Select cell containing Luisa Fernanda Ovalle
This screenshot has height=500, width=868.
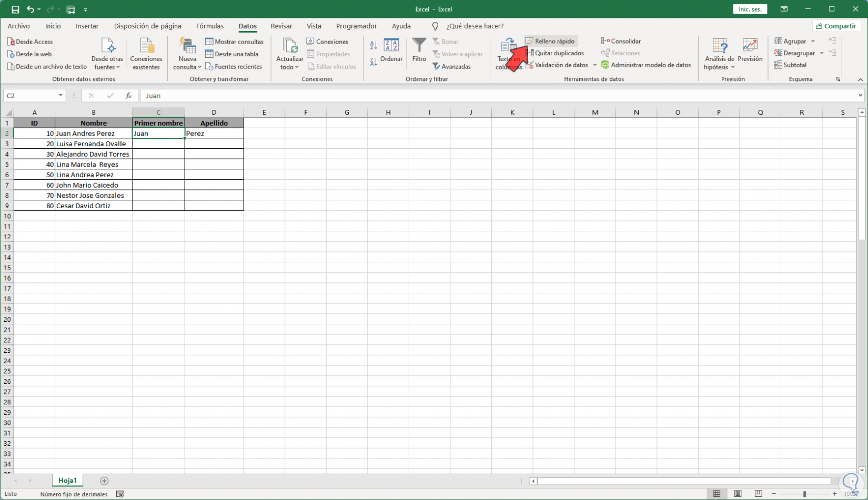(94, 144)
